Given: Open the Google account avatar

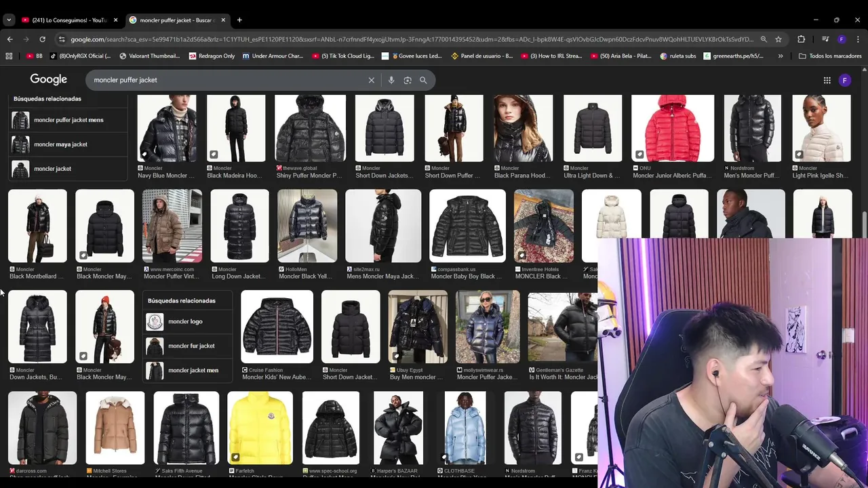Looking at the screenshot, I should 845,80.
